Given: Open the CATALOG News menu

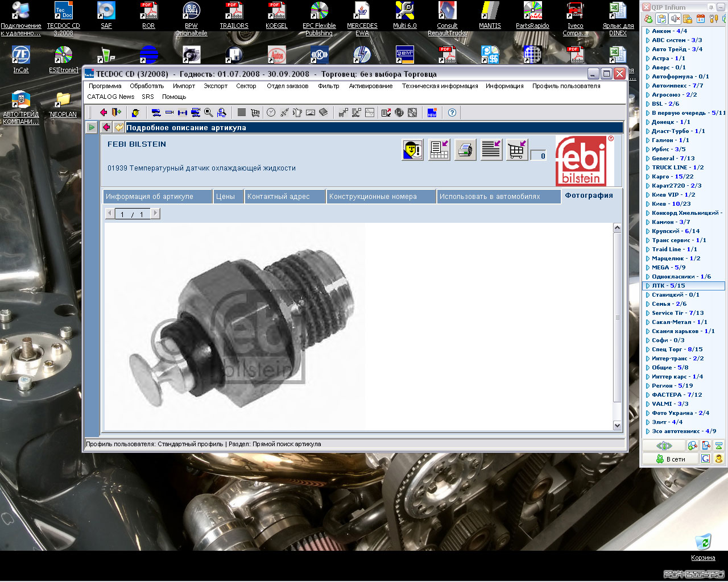Looking at the screenshot, I should coord(111,97).
